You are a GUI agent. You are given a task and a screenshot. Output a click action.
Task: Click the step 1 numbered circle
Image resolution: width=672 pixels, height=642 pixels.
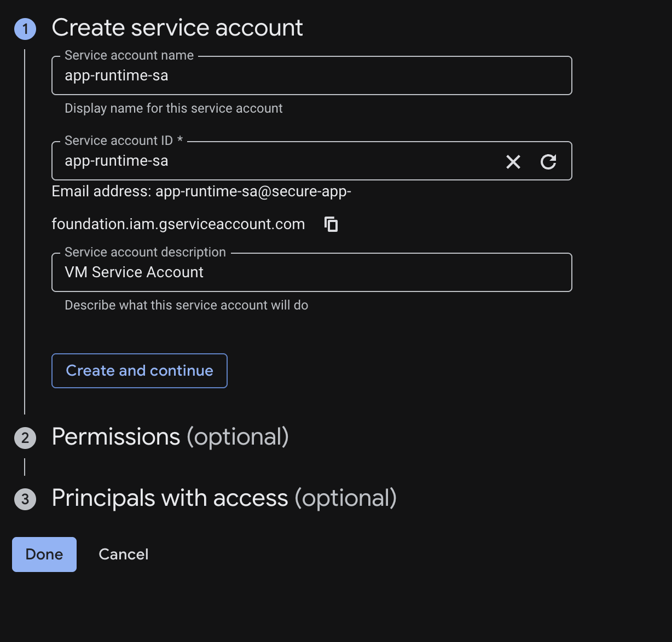coord(25,28)
